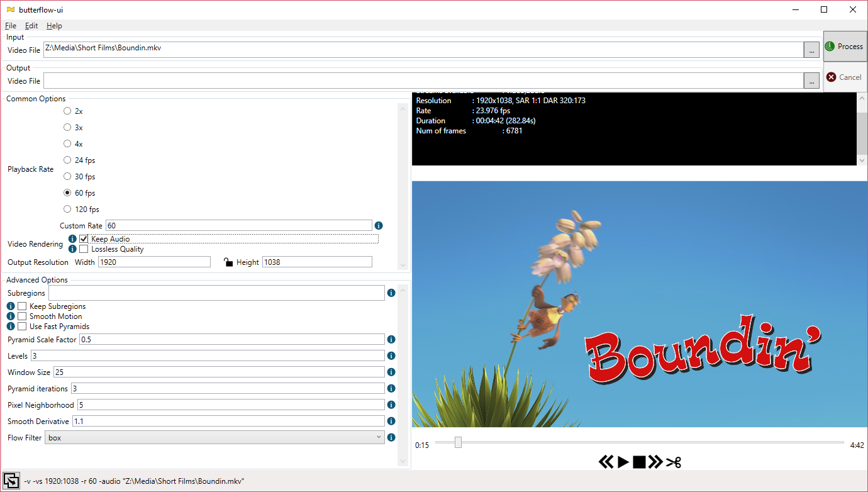Click the output Height field

(317, 262)
